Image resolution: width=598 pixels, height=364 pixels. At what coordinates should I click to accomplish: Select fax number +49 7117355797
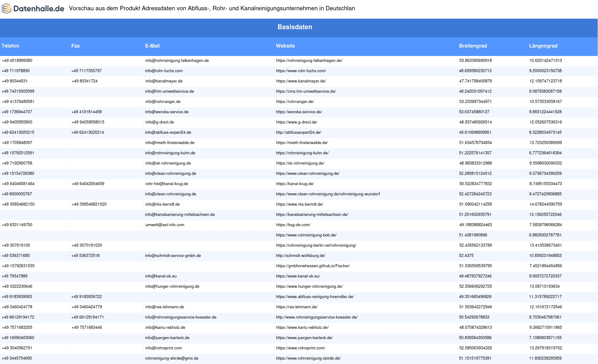tap(87, 71)
